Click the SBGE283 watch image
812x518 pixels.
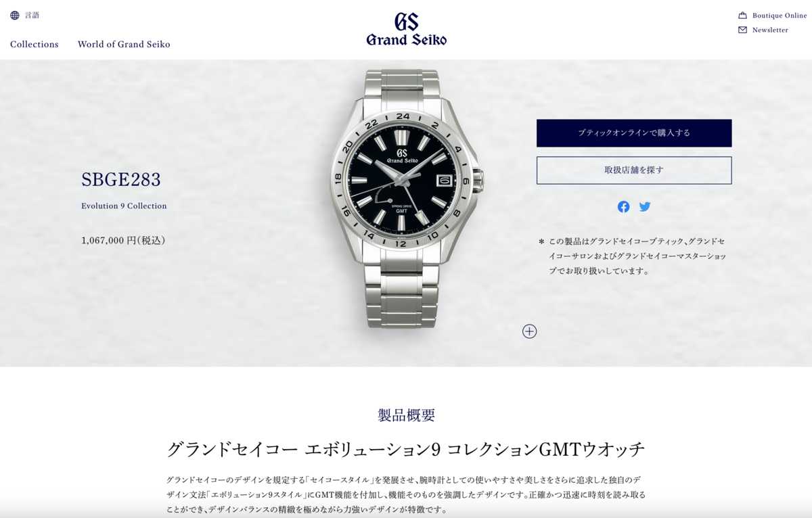tap(405, 199)
